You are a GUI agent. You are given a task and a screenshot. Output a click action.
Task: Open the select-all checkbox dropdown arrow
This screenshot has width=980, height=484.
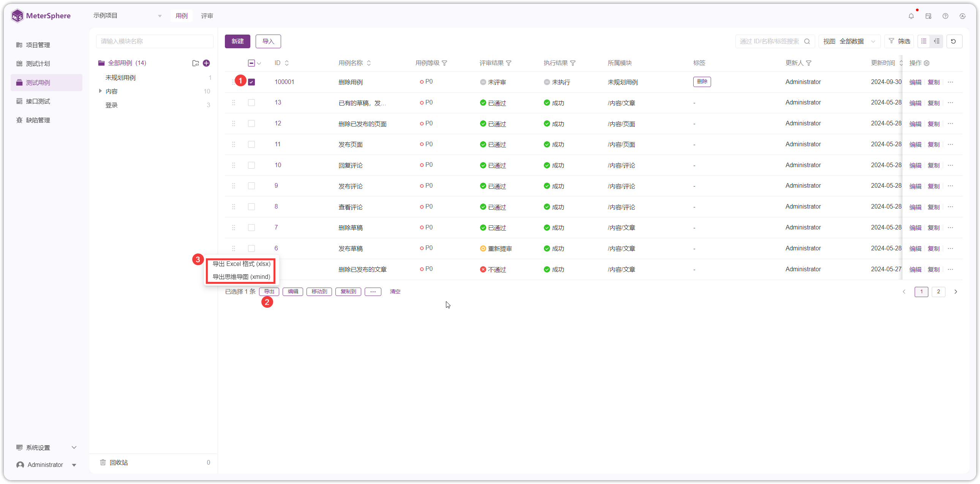259,63
